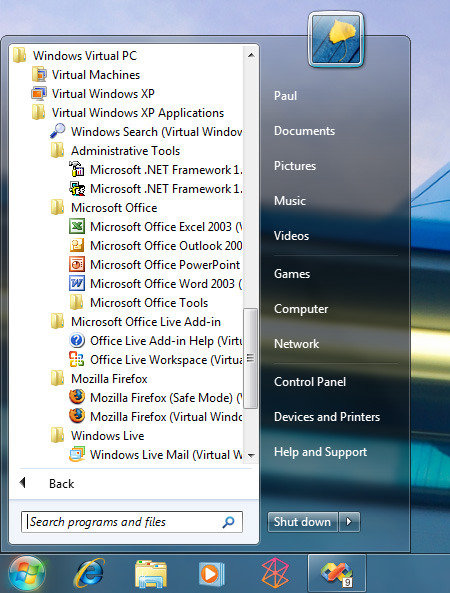Click scrollbar up arrow in programs list
This screenshot has height=593, width=450.
point(251,55)
